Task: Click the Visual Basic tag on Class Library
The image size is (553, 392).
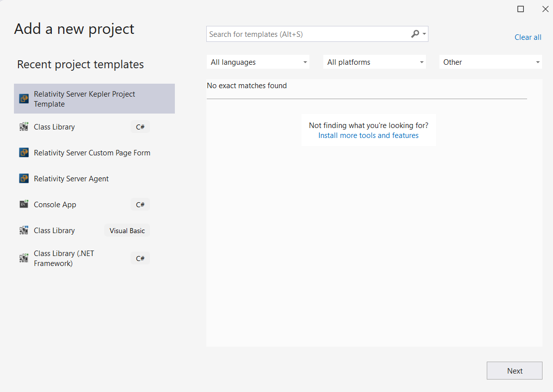Action: (x=127, y=231)
